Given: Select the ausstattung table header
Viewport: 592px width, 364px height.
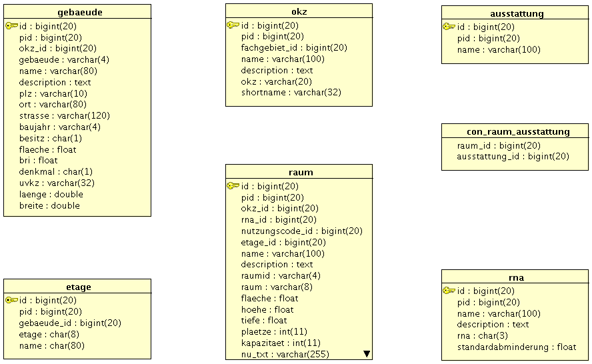Looking at the screenshot, I should point(515,13).
